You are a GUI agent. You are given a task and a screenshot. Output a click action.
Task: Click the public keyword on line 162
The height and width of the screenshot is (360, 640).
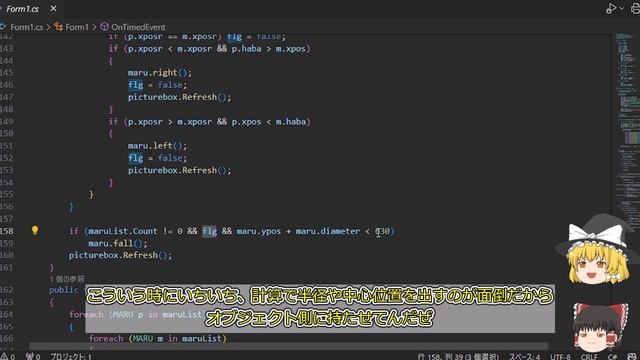pyautogui.click(x=64, y=290)
